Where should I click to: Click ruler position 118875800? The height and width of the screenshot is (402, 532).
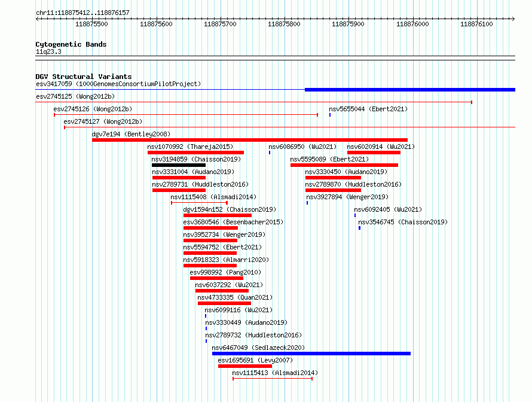[x=284, y=24]
